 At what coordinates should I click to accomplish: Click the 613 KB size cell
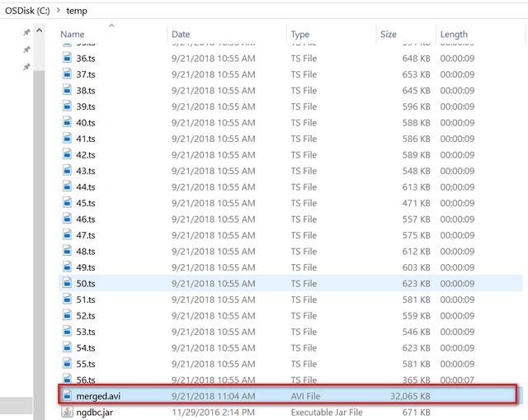point(416,187)
